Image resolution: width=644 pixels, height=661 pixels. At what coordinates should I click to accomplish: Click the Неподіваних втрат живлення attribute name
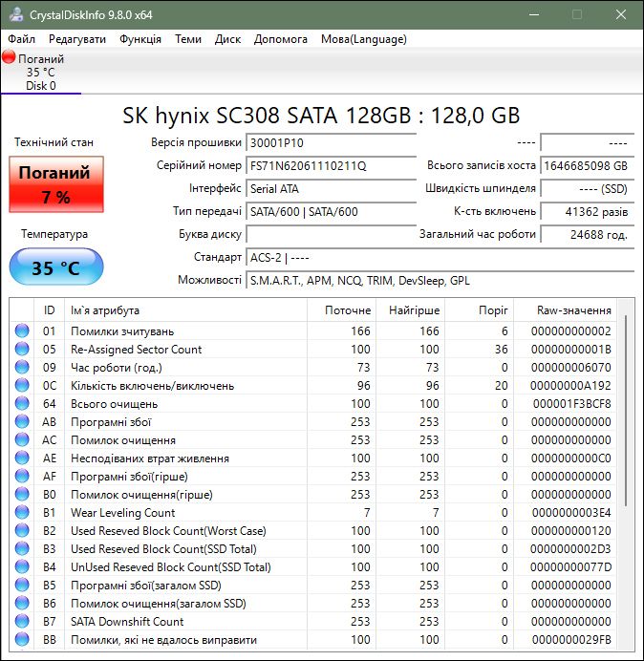[150, 458]
